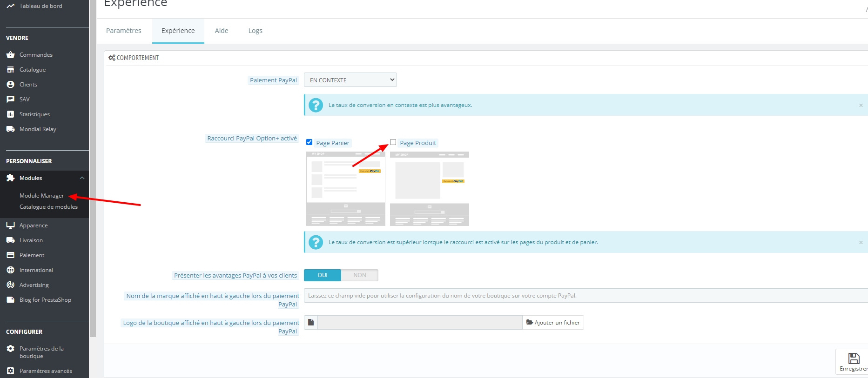Click the Blog for PrestaShop file icon
The height and width of the screenshot is (378, 868).
coord(10,300)
